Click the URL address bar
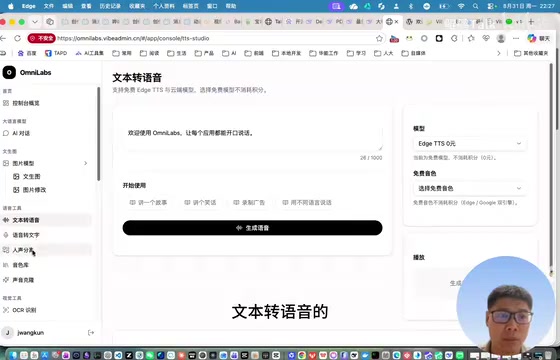The width and height of the screenshot is (560, 360). click(214, 38)
